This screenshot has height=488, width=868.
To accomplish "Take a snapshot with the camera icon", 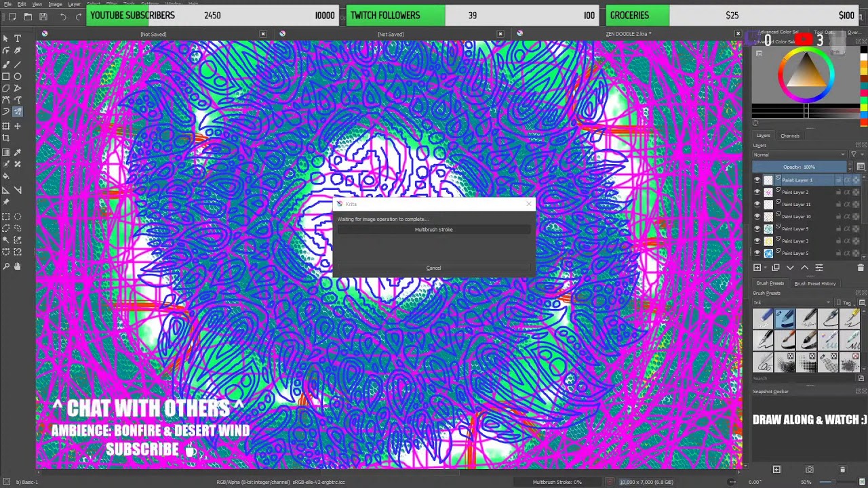I will click(x=809, y=470).
